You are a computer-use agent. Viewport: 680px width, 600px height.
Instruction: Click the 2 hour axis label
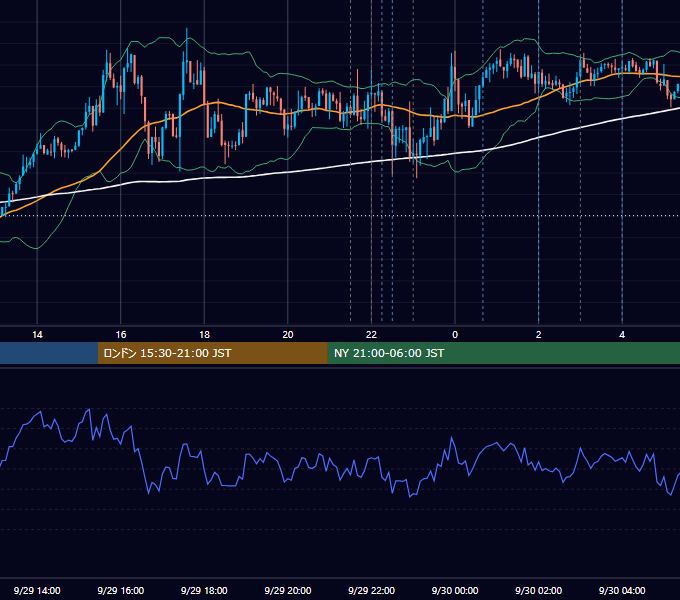(539, 335)
